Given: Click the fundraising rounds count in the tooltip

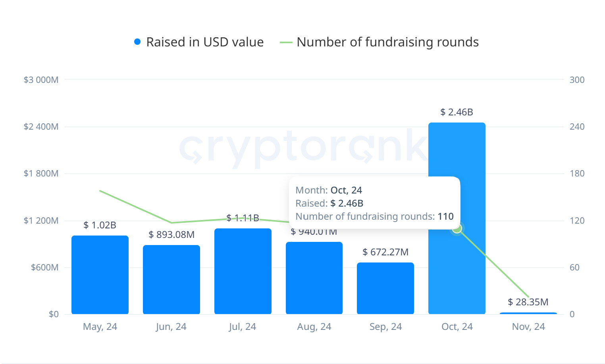Looking at the screenshot, I should [x=445, y=216].
